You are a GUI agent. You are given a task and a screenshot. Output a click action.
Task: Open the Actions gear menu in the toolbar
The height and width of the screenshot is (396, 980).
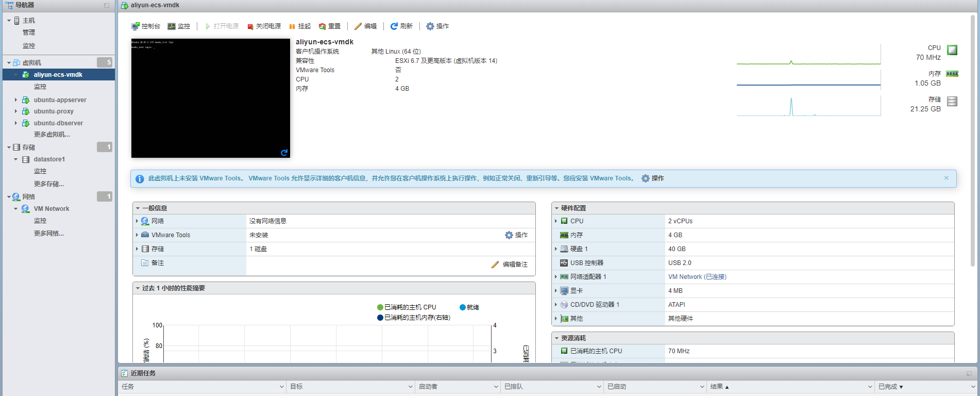click(437, 26)
